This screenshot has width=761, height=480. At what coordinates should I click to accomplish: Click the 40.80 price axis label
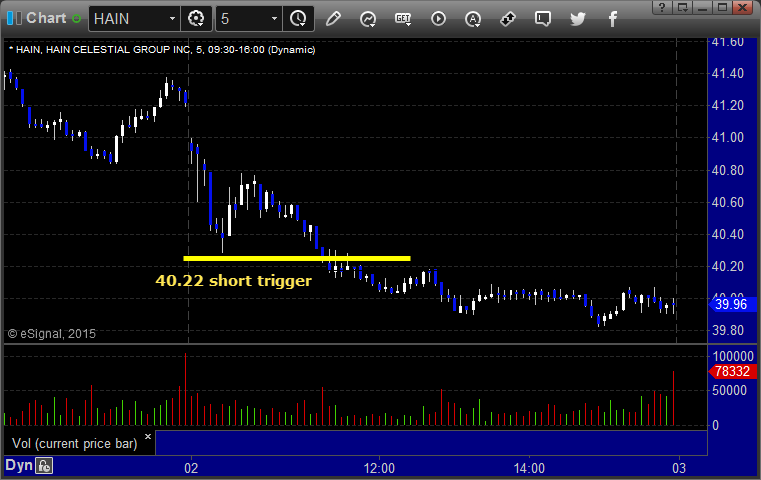point(727,170)
